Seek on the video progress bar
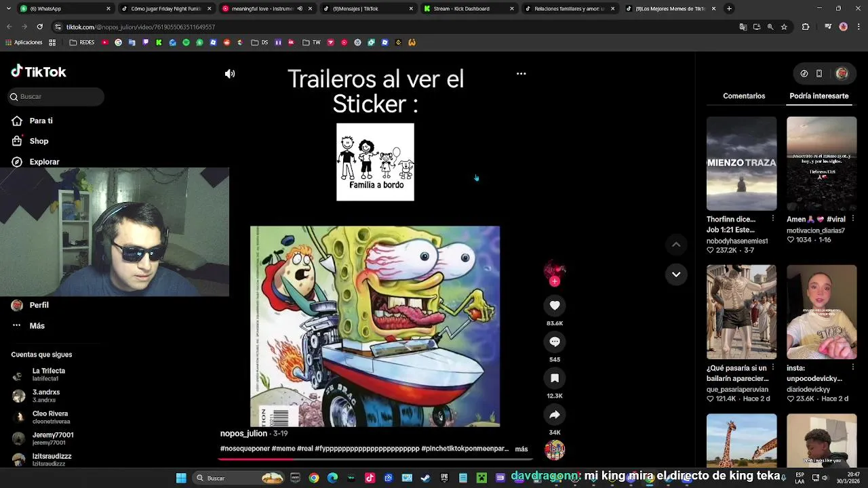The height and width of the screenshot is (488, 868). coord(375,459)
